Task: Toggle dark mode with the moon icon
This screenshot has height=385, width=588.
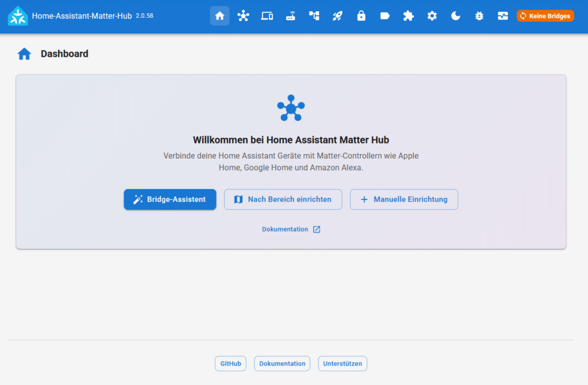Action: pos(455,16)
